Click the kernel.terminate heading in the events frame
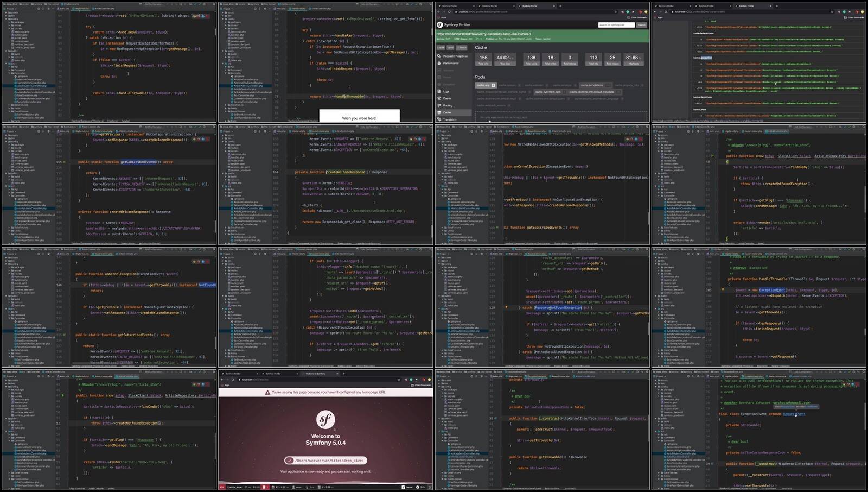868x492 pixels. coord(703,97)
